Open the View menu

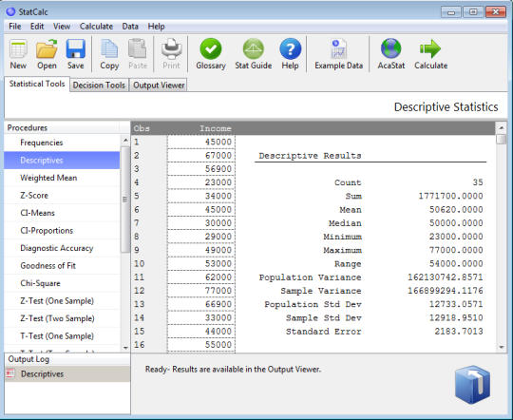tap(62, 27)
